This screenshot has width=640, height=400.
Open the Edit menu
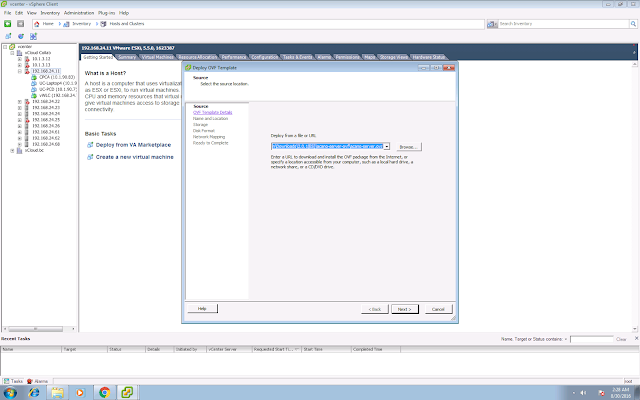pyautogui.click(x=19, y=13)
